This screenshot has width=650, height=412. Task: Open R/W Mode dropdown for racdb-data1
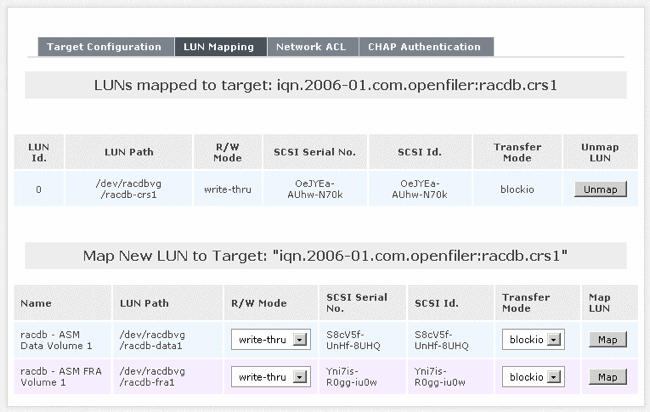click(271, 340)
